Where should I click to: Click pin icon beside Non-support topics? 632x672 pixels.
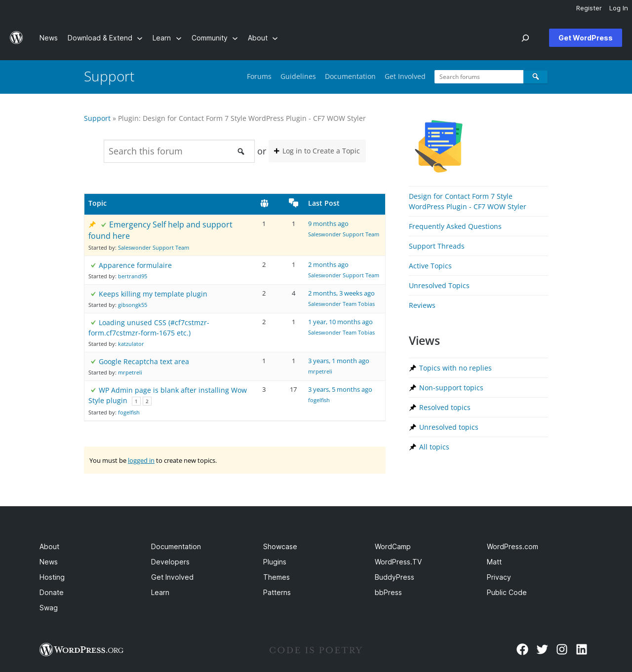413,388
